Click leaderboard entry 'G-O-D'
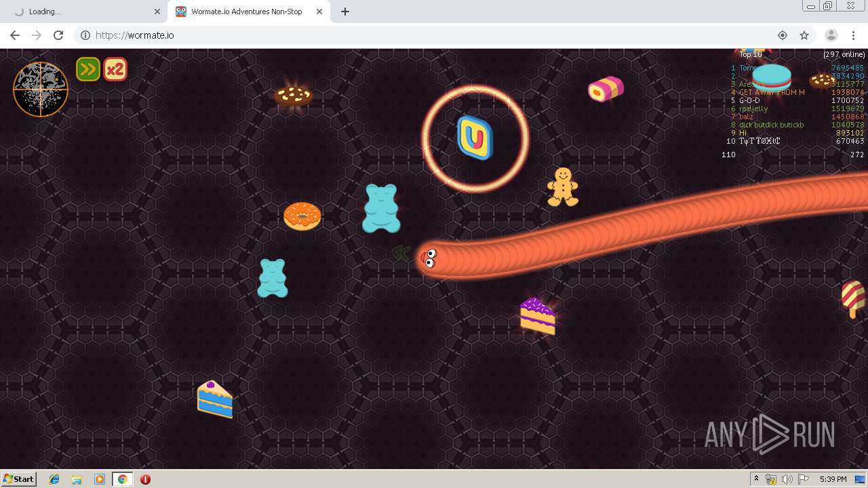The height and width of the screenshot is (488, 868). point(749,100)
